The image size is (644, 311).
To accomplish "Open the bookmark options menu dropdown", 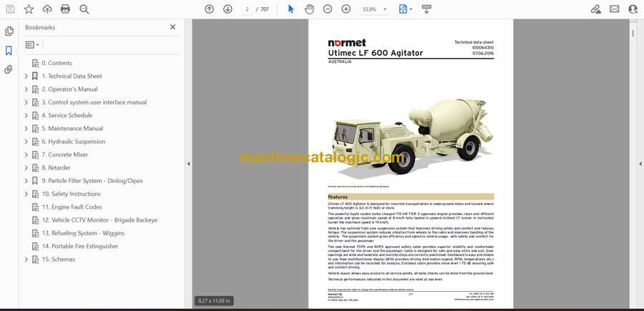I will [x=32, y=45].
